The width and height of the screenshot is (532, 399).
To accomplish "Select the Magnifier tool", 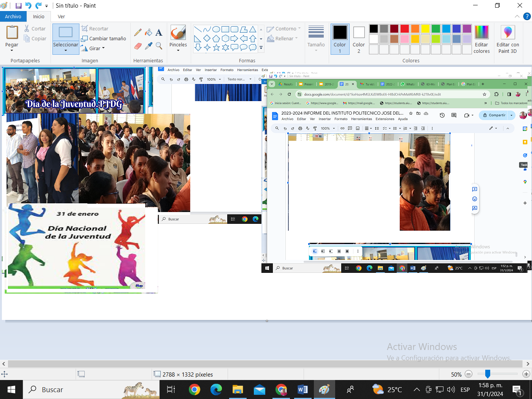I will [x=159, y=46].
